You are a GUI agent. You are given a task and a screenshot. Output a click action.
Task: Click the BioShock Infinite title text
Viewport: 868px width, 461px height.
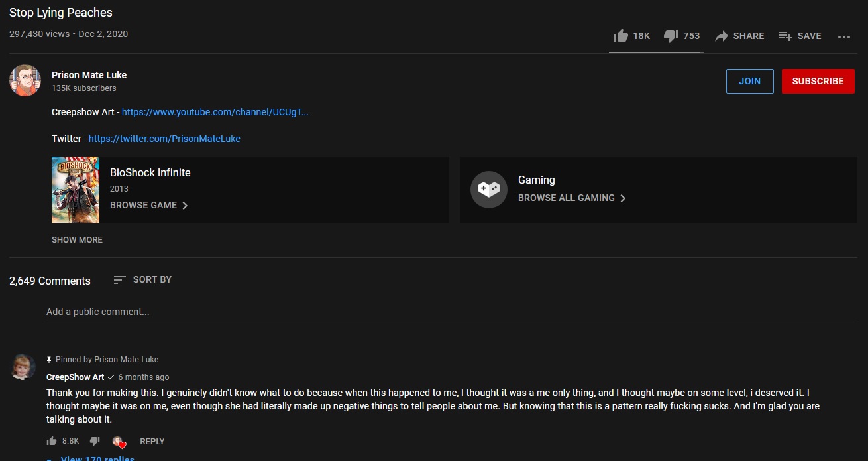[150, 173]
